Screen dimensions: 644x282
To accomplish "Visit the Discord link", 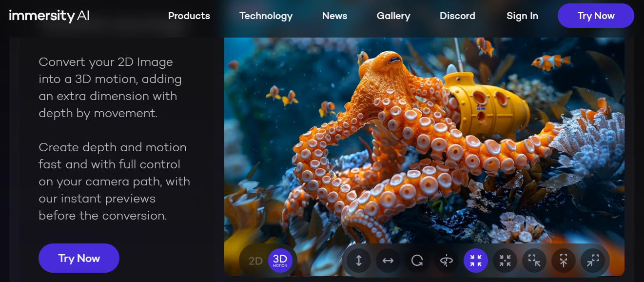I will click(x=457, y=16).
